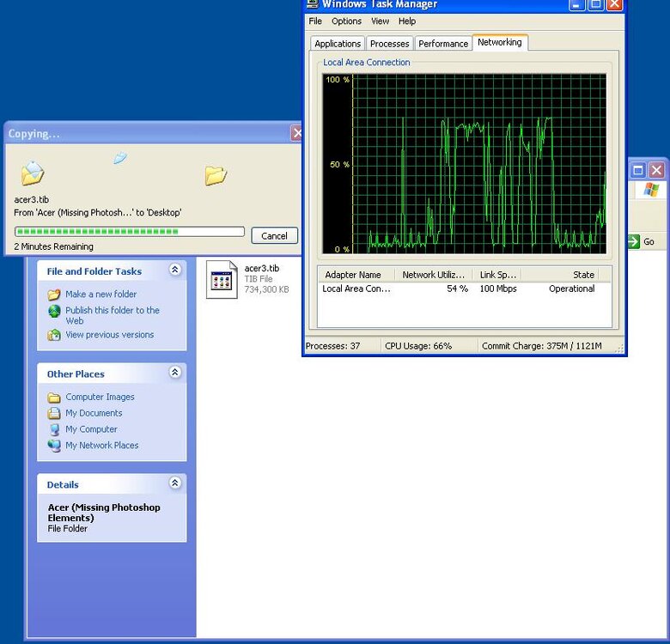
Task: Switch to the Performance tab
Action: [x=443, y=44]
